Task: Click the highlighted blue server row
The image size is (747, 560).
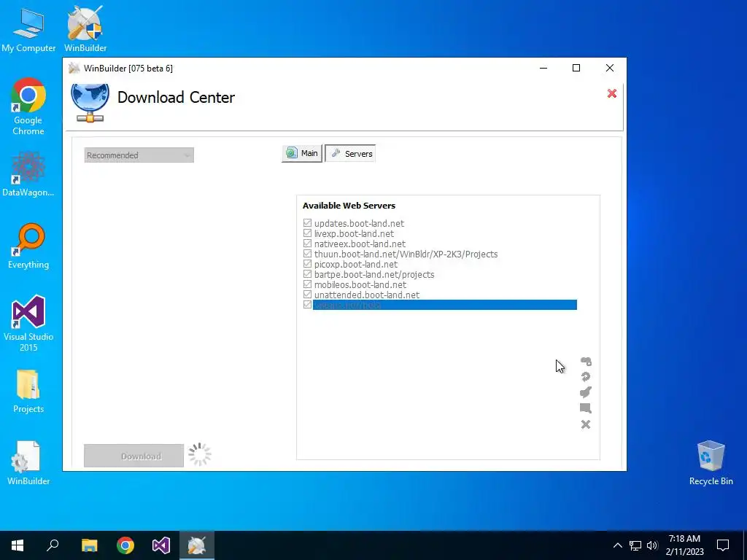Action: coord(444,305)
